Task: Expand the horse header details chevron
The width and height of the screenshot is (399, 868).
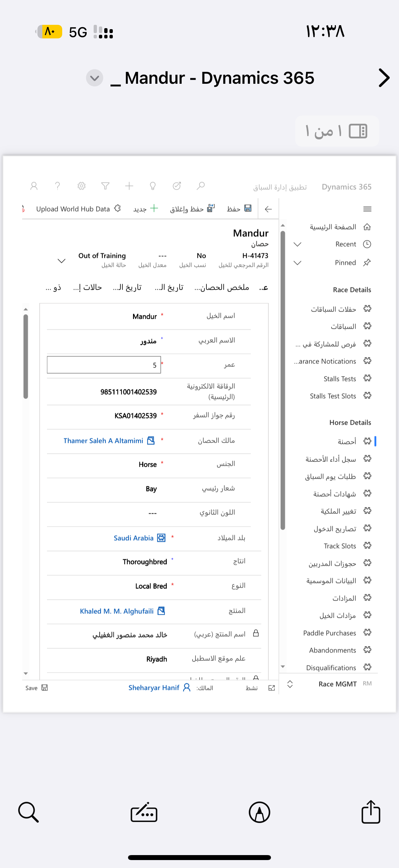Action: click(61, 261)
